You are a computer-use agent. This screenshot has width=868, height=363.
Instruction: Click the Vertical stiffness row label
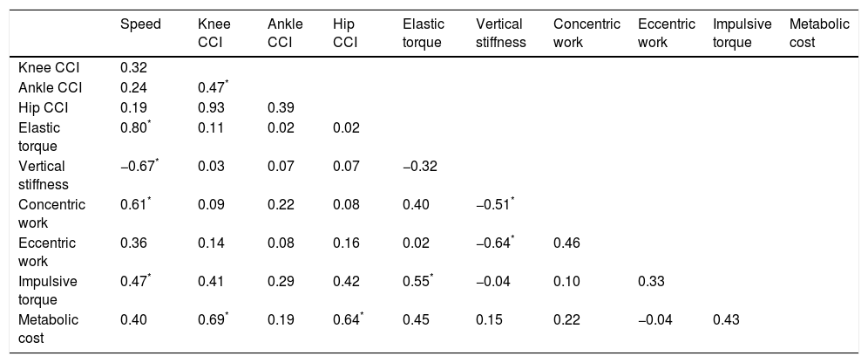(x=42, y=173)
